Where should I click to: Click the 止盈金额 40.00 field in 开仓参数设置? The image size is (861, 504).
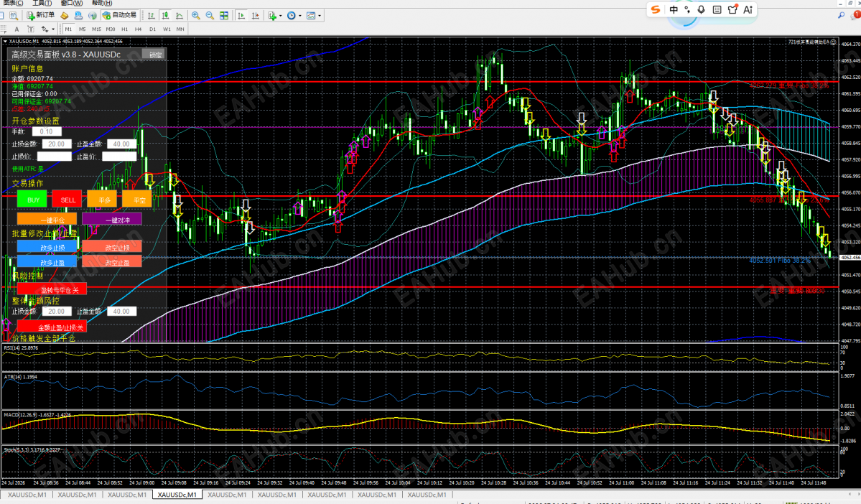121,144
